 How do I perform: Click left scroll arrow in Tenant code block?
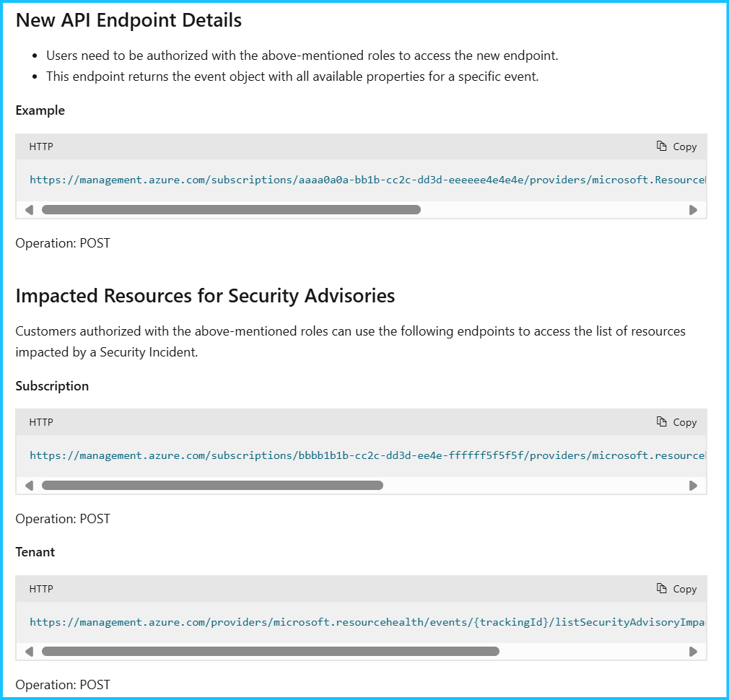[x=30, y=652]
